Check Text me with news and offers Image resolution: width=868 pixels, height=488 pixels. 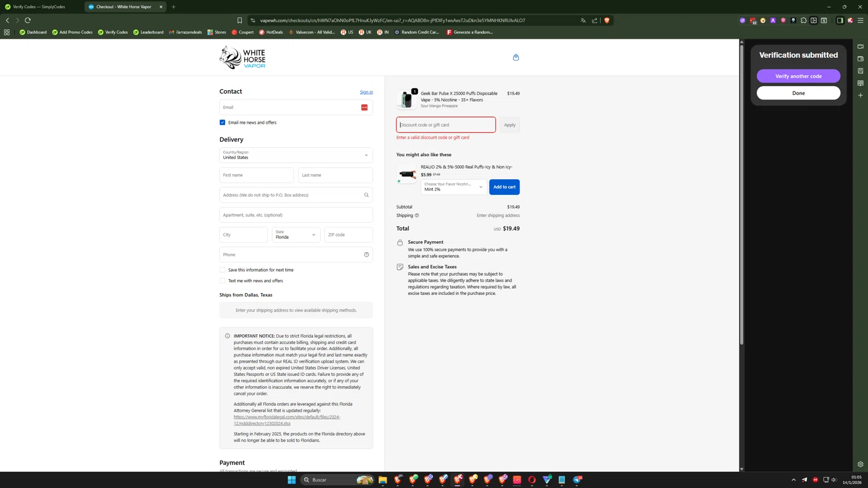click(x=222, y=281)
